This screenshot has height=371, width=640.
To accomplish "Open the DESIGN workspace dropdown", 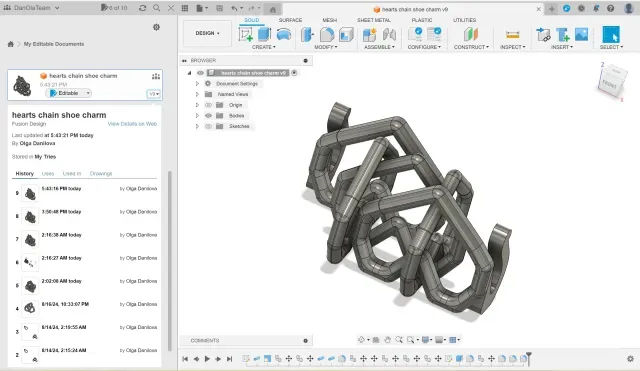I will click(207, 33).
